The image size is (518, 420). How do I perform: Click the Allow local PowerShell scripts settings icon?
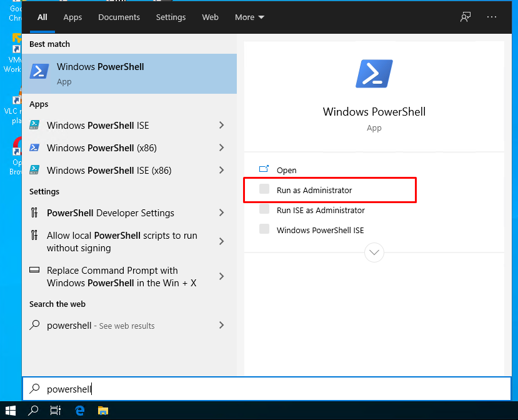click(x=34, y=235)
